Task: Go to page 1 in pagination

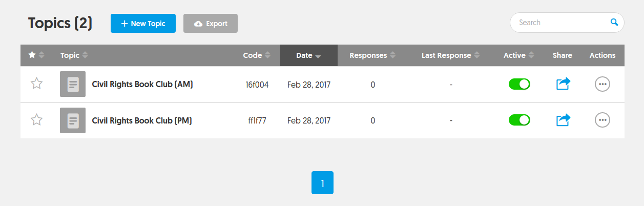Action: point(322,183)
